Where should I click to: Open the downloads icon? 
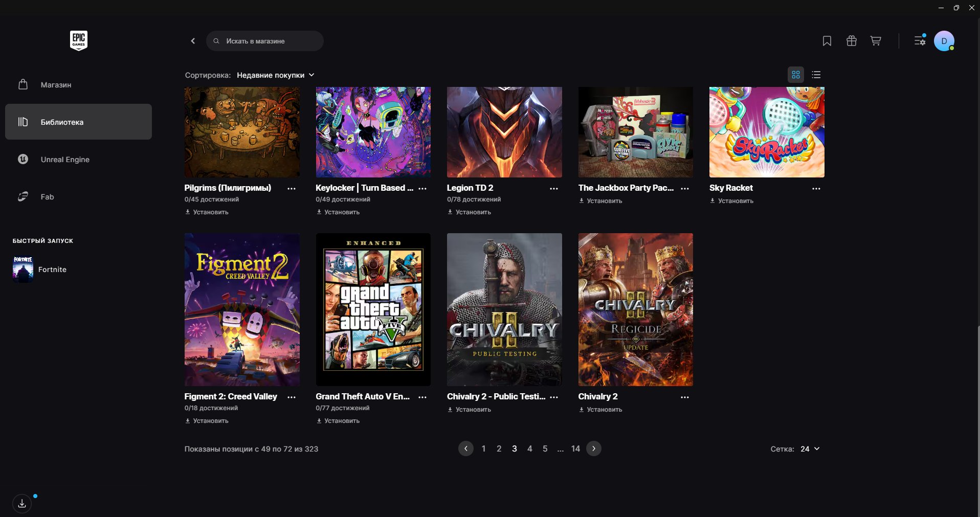(x=22, y=504)
